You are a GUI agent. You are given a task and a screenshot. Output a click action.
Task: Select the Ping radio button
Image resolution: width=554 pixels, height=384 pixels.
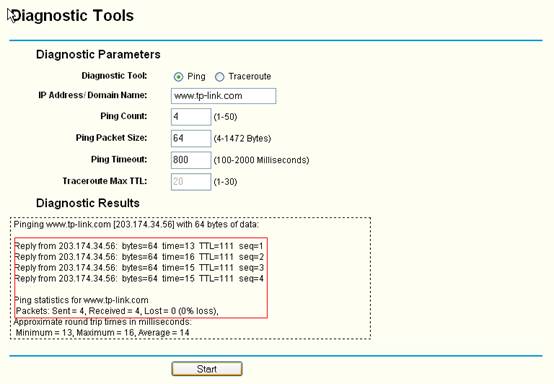pyautogui.click(x=178, y=77)
